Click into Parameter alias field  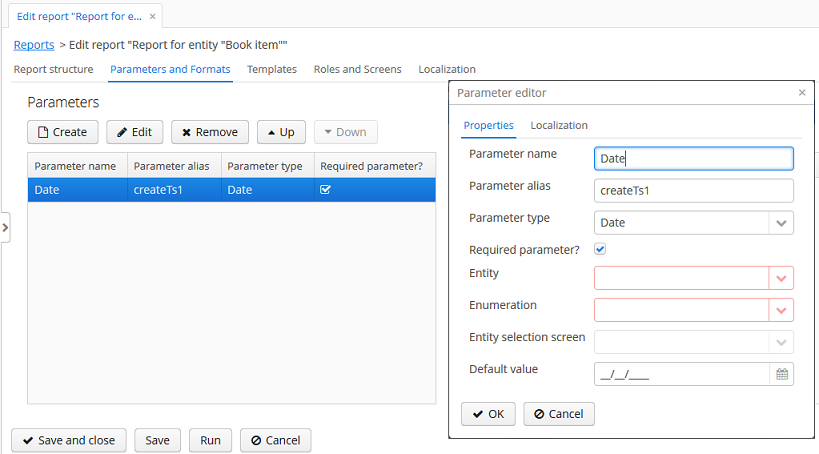[x=693, y=191]
